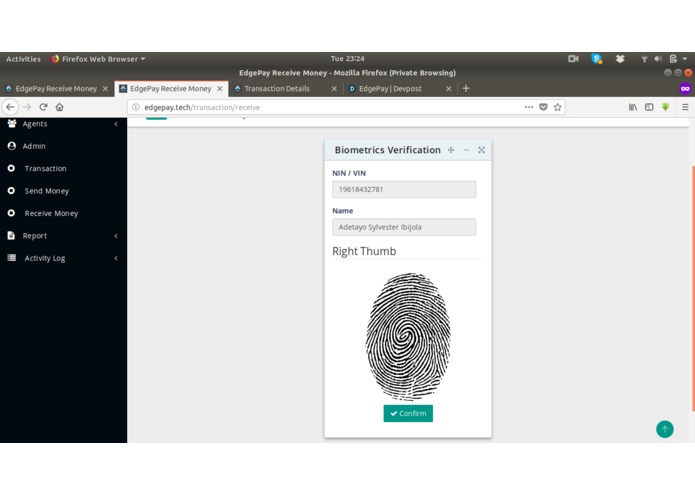Click the Admin user icon
This screenshot has height=494, width=695.
coord(12,146)
